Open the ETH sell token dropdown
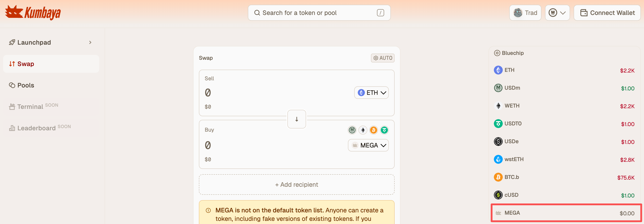This screenshot has height=224, width=644. pyautogui.click(x=371, y=93)
